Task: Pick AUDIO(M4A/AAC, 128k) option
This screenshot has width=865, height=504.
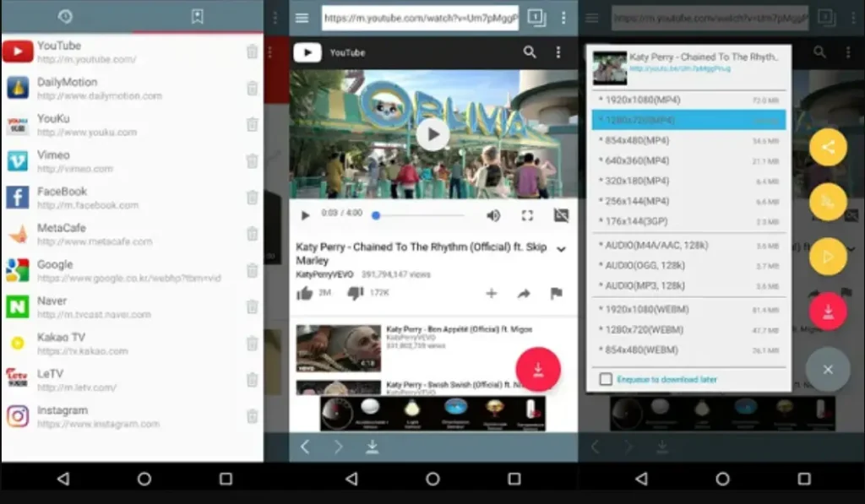Action: tap(688, 246)
